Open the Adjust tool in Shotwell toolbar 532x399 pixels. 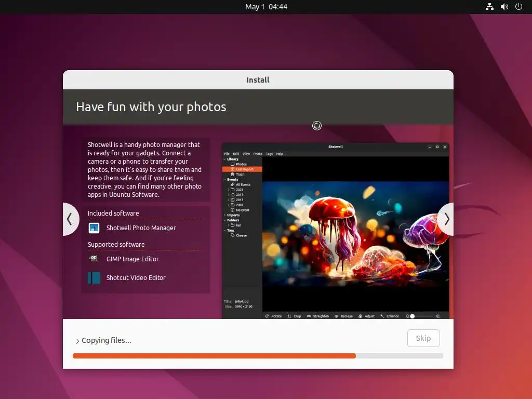[366, 316]
